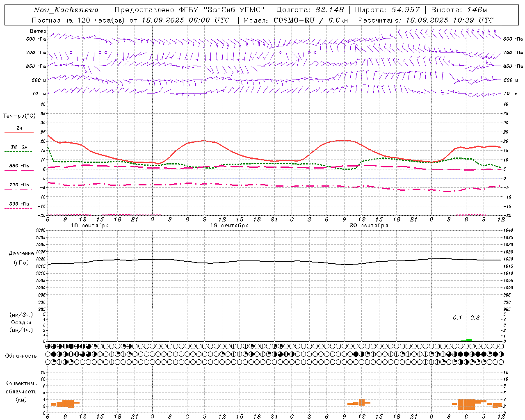
Task: Click the '850 гПа' temperature legend dashed swatch
Action: tap(18, 170)
